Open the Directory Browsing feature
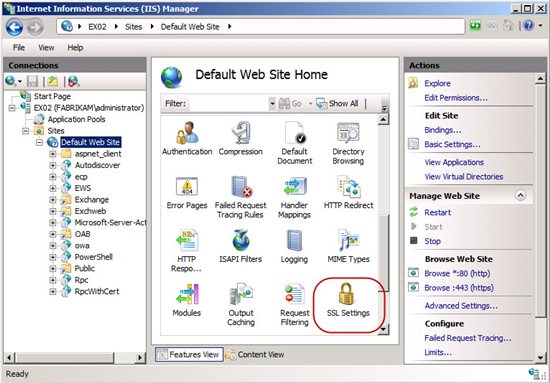Viewport: 550px width, 383px height. pyautogui.click(x=348, y=142)
